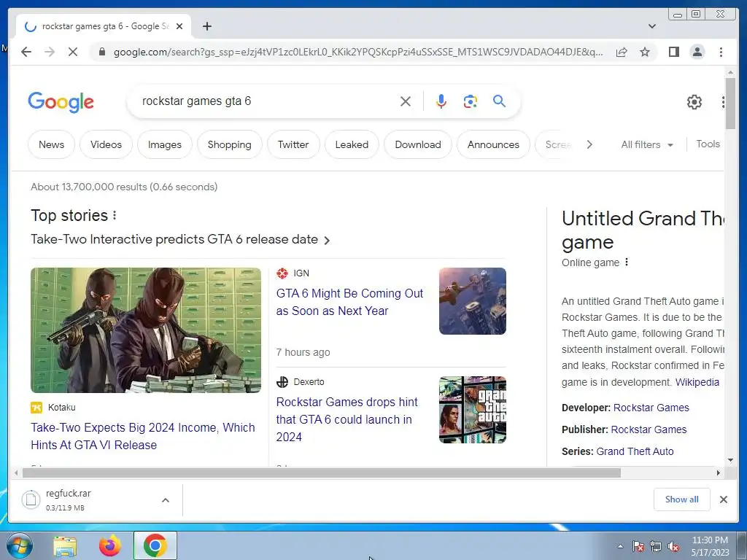This screenshot has width=747, height=560.
Task: Go back using the browser back arrow
Action: tap(26, 52)
